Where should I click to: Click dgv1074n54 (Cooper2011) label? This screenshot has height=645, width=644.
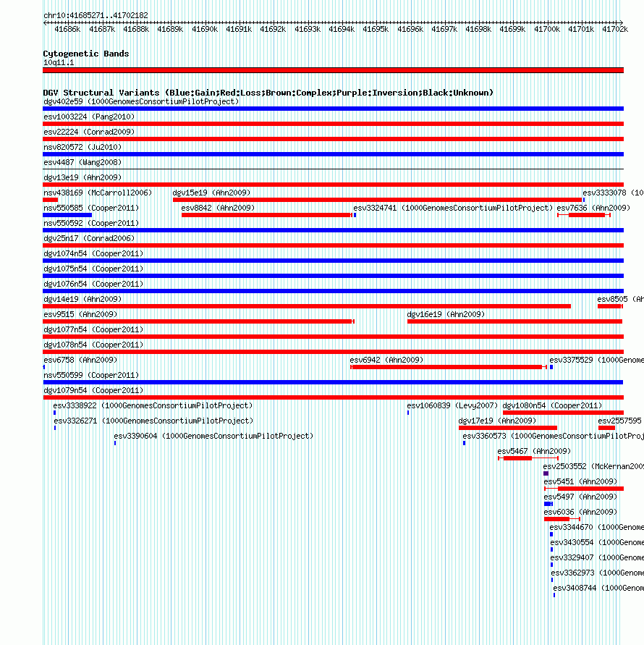(x=93, y=254)
